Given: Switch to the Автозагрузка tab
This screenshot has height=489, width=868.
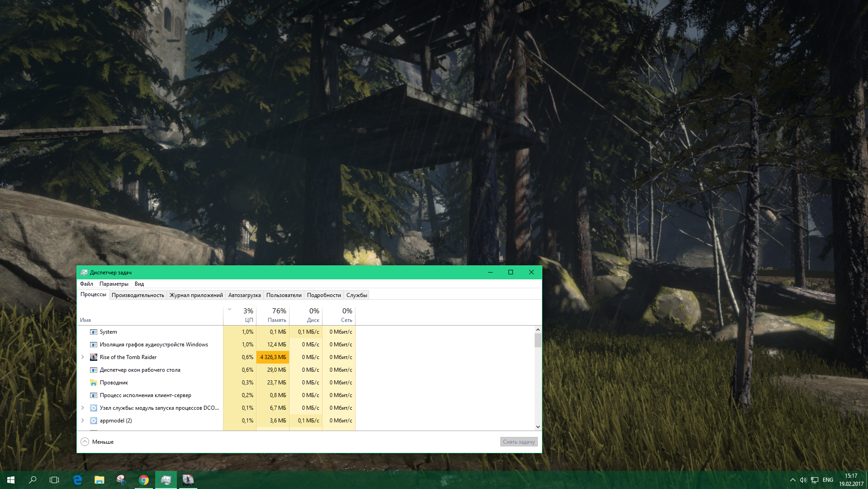Looking at the screenshot, I should [x=245, y=295].
